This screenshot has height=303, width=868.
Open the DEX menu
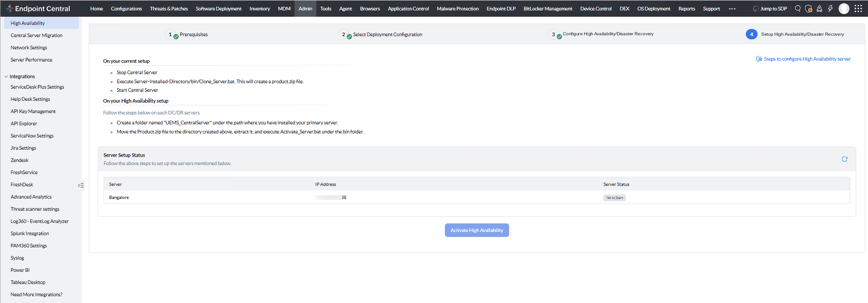tap(625, 9)
